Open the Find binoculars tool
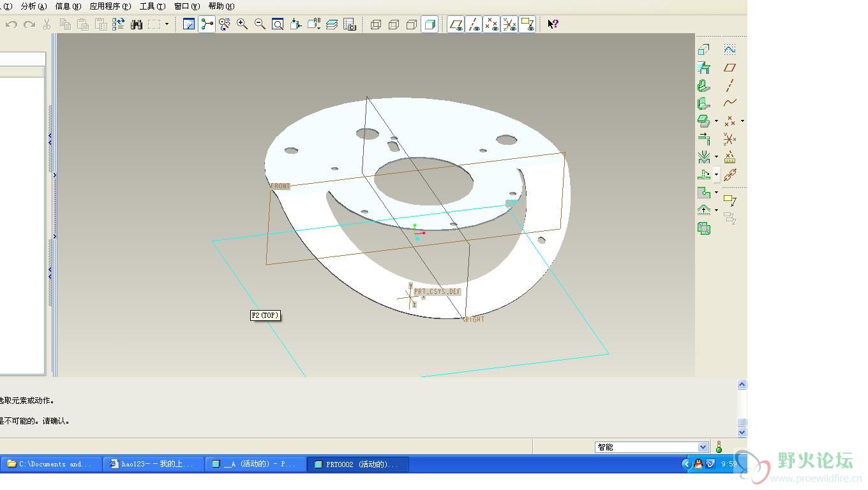 pos(136,24)
